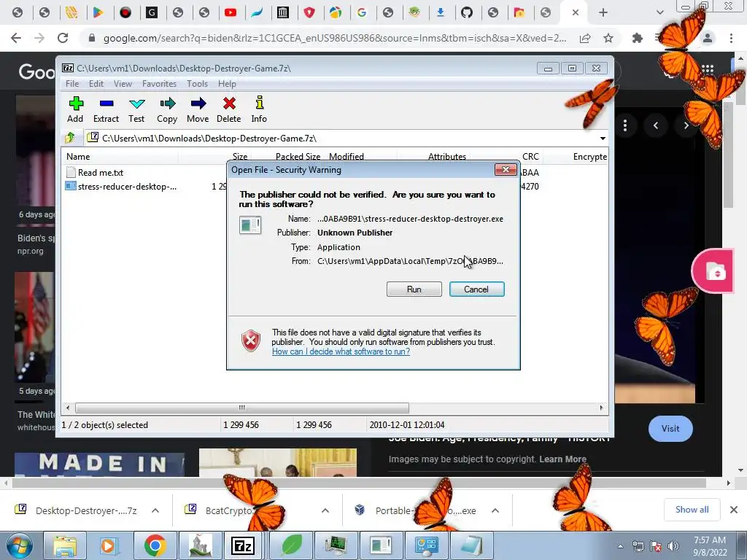Click the share page icon in address bar
The width and height of the screenshot is (747, 560).
point(586,38)
